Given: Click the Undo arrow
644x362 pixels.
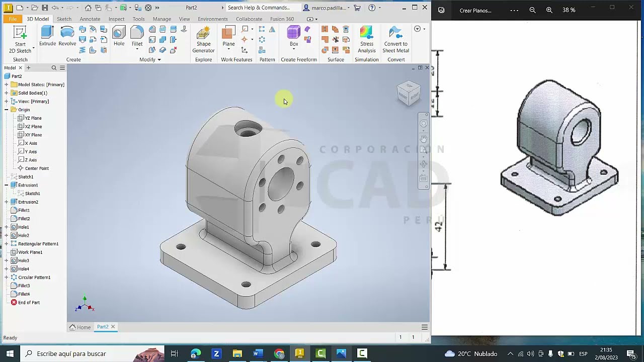Looking at the screenshot, I should point(55,8).
